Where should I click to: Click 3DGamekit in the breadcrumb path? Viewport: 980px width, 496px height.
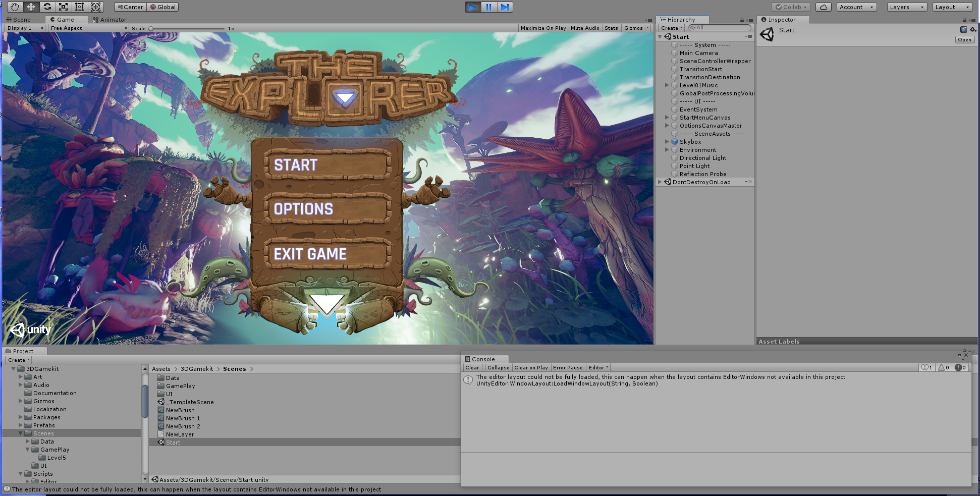click(197, 369)
